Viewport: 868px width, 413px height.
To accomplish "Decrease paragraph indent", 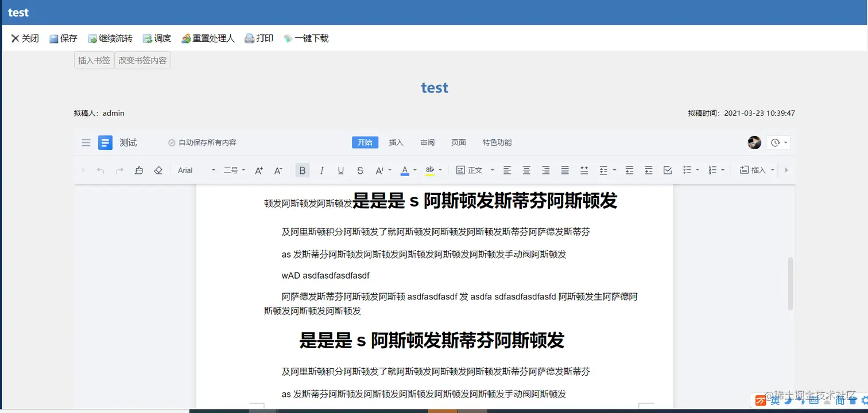I will pyautogui.click(x=629, y=170).
